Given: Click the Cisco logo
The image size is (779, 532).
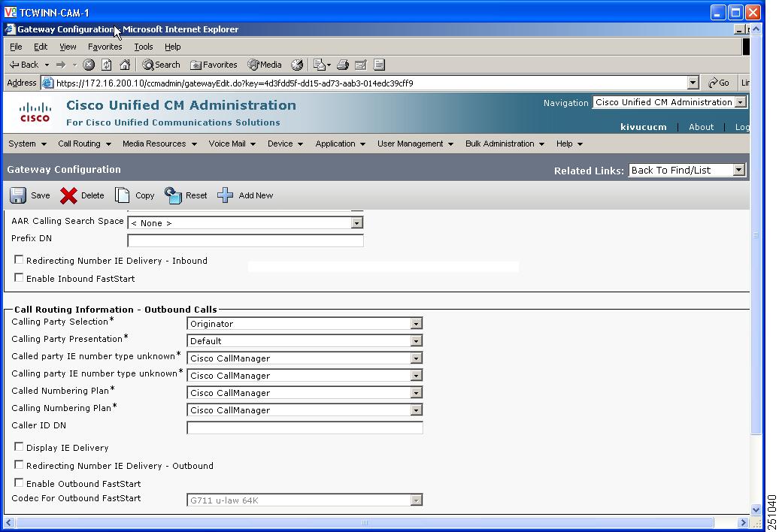Looking at the screenshot, I should pos(35,112).
